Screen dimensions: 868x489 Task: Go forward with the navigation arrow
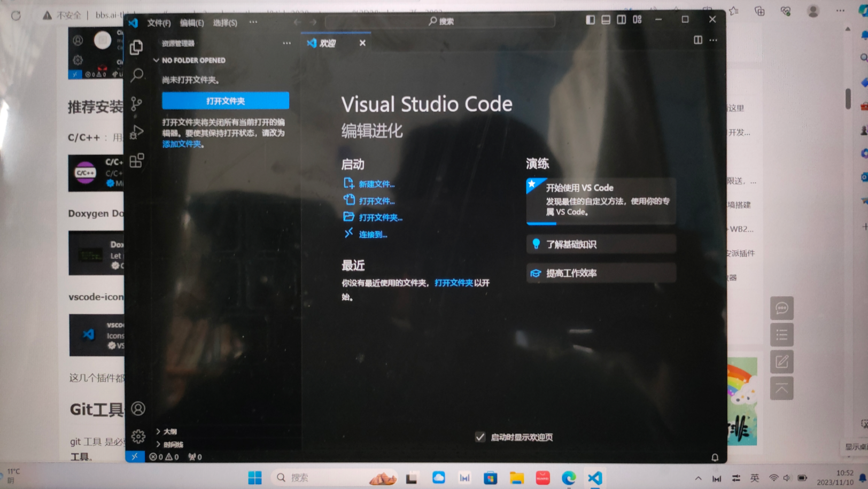(x=313, y=22)
